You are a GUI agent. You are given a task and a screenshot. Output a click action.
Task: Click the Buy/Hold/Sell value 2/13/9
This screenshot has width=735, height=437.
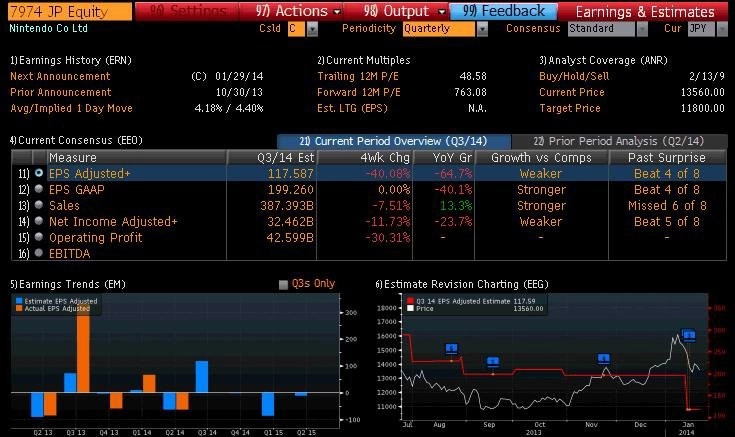pyautogui.click(x=707, y=76)
